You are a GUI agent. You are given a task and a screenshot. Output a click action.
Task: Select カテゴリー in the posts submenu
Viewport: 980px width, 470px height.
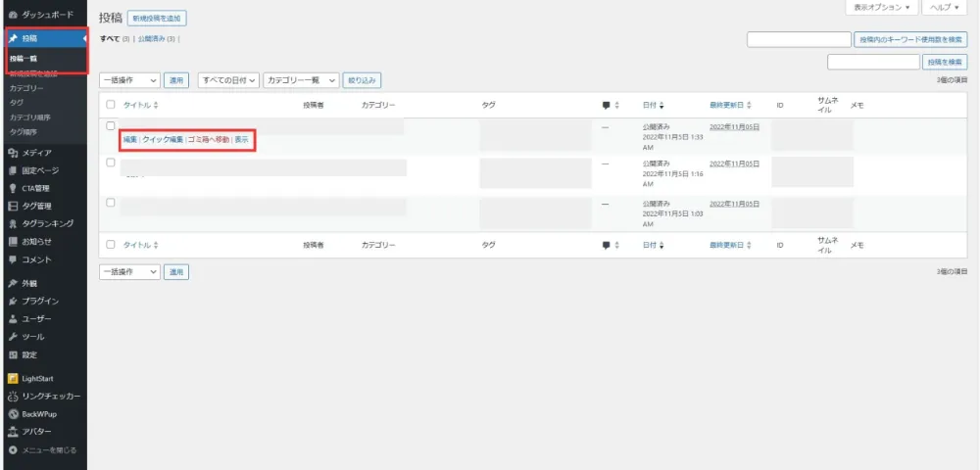(26, 88)
